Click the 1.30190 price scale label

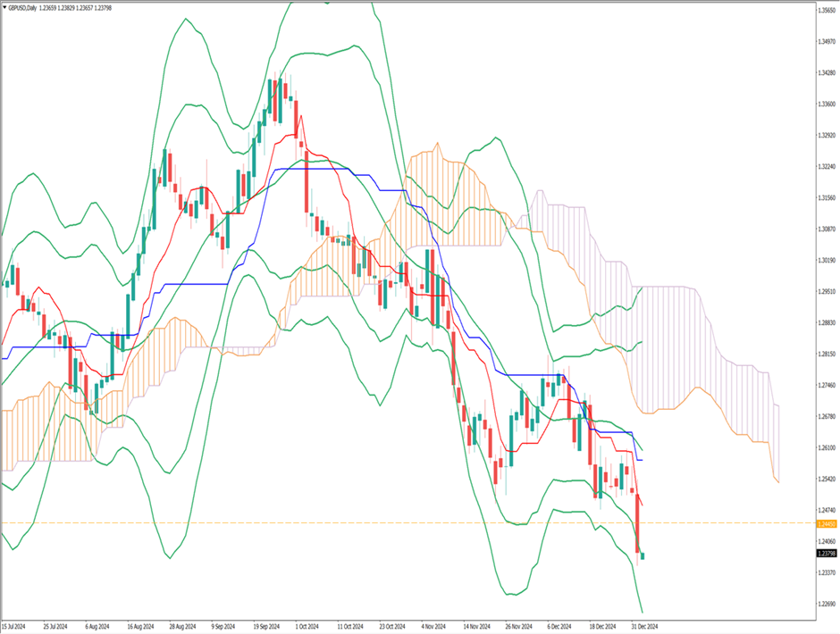[x=827, y=260]
